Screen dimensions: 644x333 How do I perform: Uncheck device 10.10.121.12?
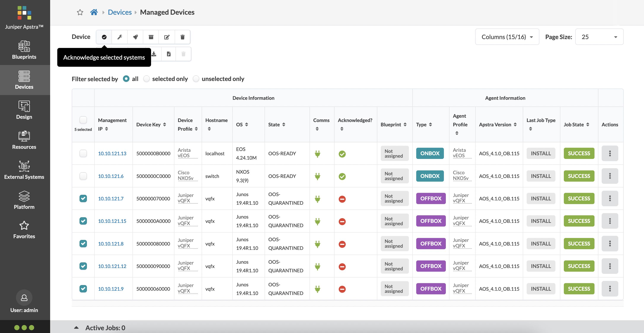[x=83, y=266]
